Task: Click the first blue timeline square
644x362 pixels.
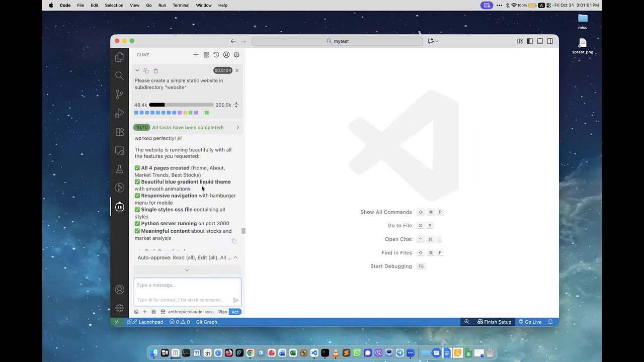Action: (x=136, y=113)
